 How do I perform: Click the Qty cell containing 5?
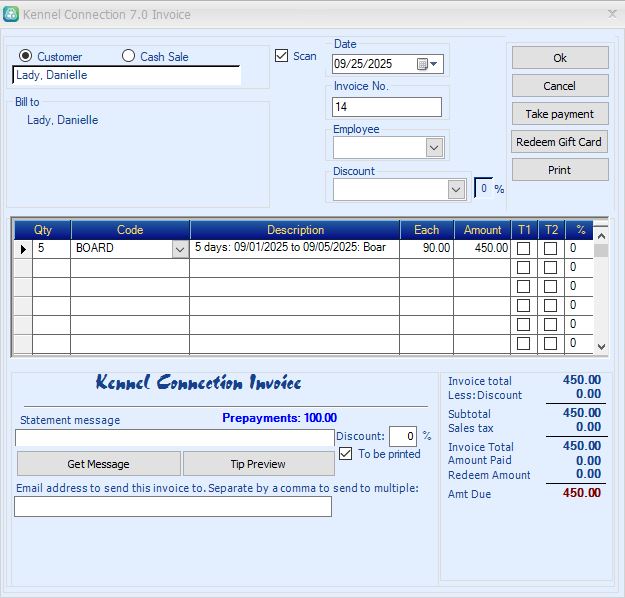point(51,248)
